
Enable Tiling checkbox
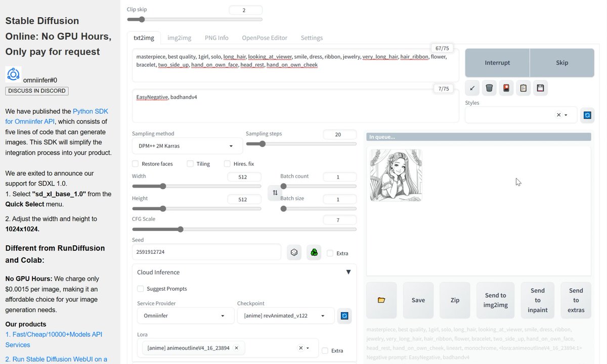190,164
